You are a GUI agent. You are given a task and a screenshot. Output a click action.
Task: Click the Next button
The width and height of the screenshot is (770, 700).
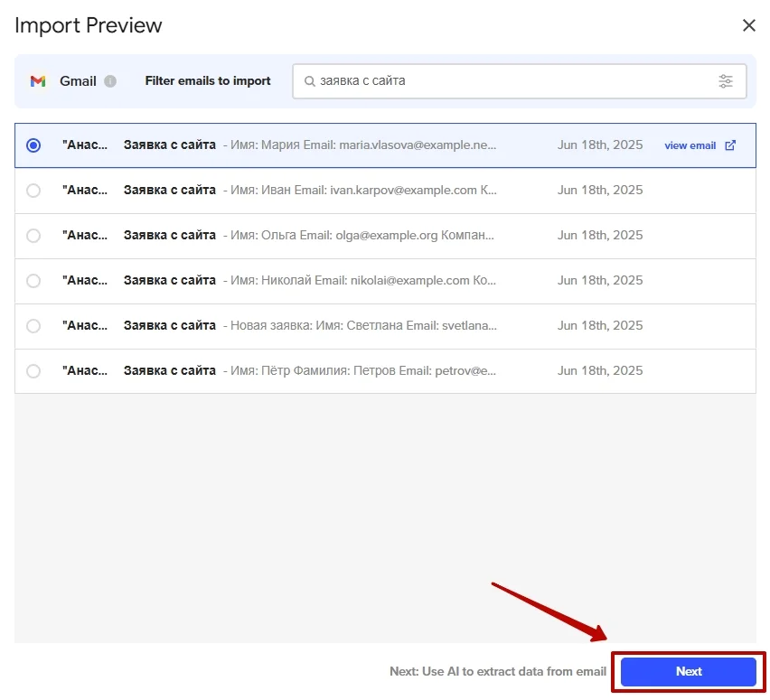(x=688, y=671)
